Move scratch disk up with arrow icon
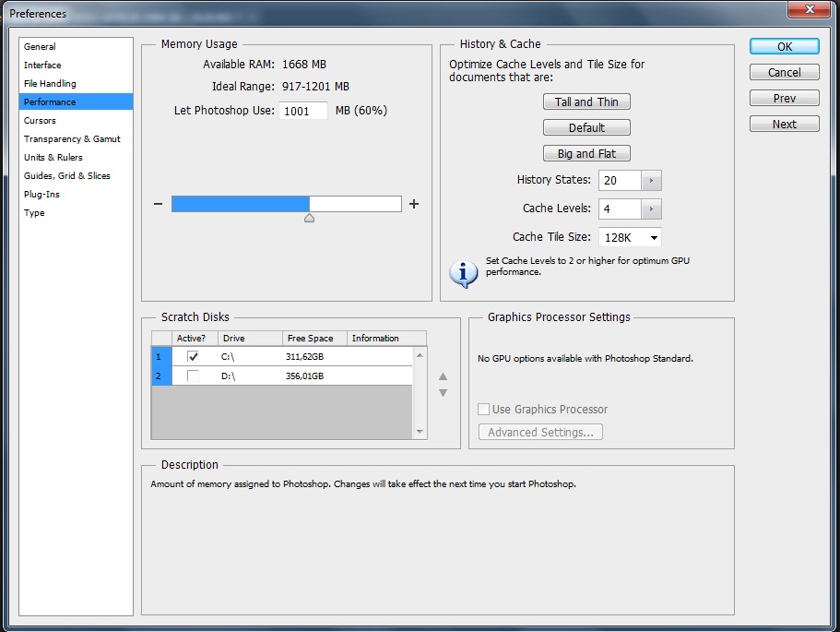 pyautogui.click(x=443, y=376)
